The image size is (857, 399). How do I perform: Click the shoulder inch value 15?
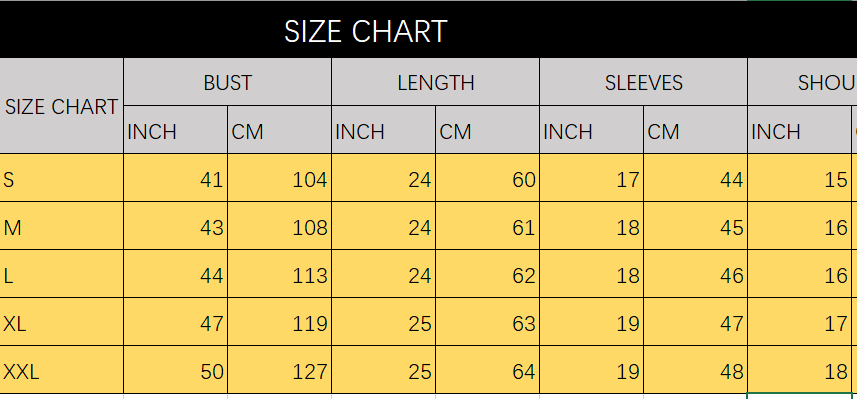[x=799, y=178]
